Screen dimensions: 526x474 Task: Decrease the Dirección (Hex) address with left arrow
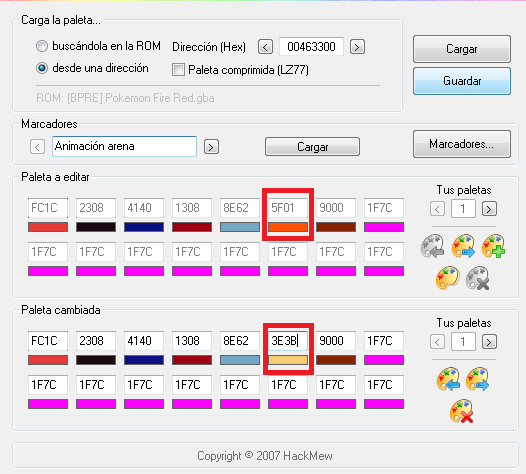[265, 47]
